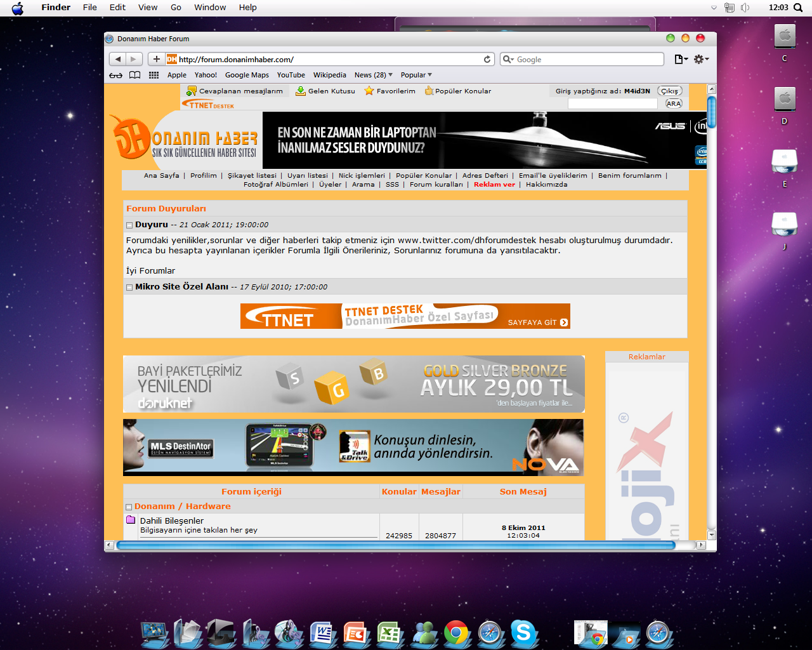
Task: Reload the page using the refresh icon
Action: 487,59
